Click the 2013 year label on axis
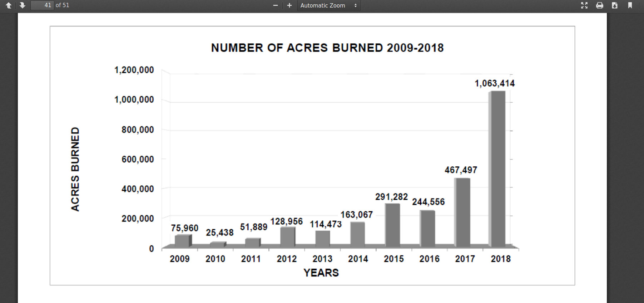Image resolution: width=644 pixels, height=303 pixels. point(322,259)
